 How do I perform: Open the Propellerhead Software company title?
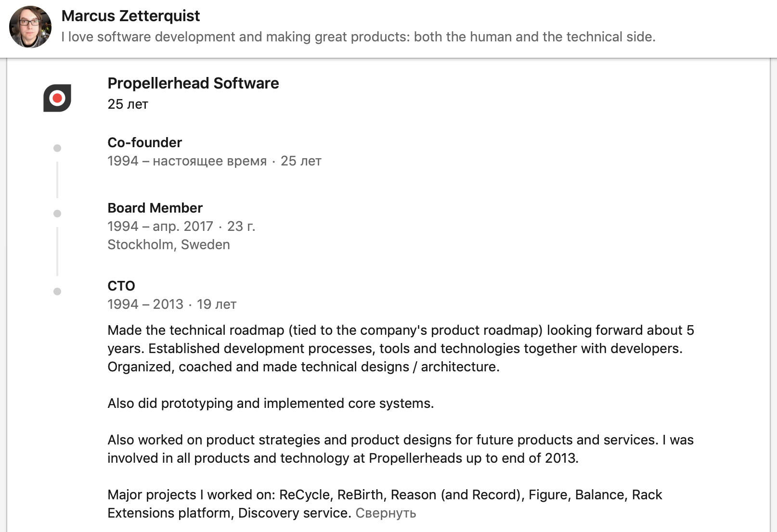[x=193, y=83]
